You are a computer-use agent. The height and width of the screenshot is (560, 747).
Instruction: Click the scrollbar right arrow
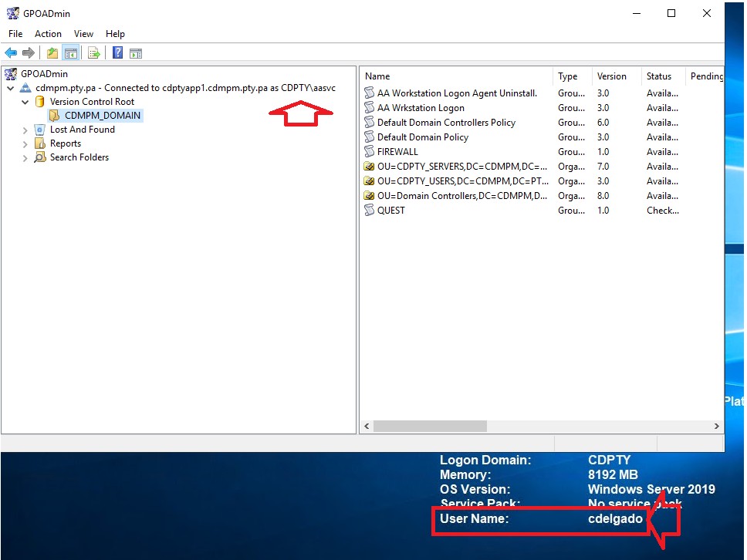[x=716, y=427]
